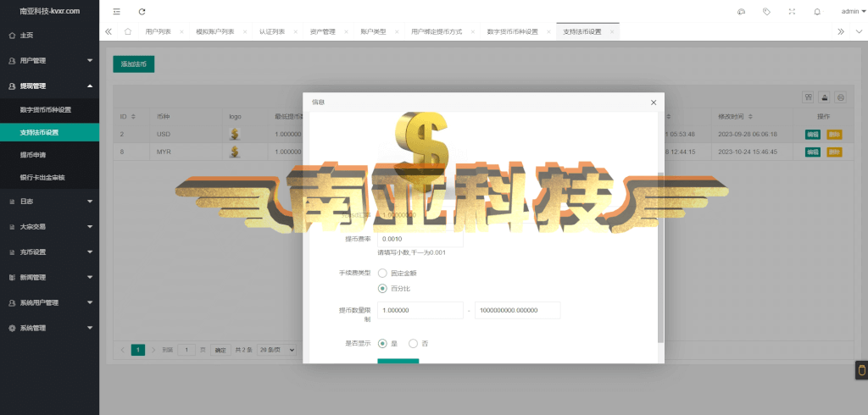Switch to the 用户绑定提币方式 tab

click(x=437, y=32)
